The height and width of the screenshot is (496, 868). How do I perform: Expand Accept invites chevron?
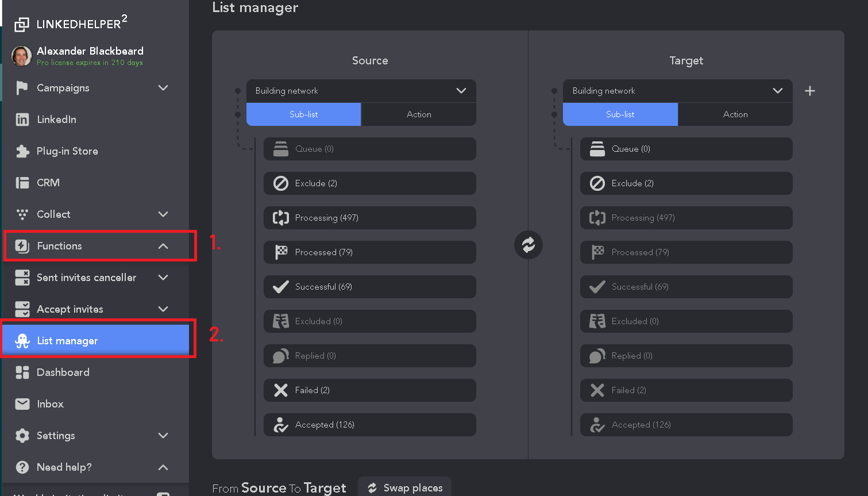tap(163, 309)
